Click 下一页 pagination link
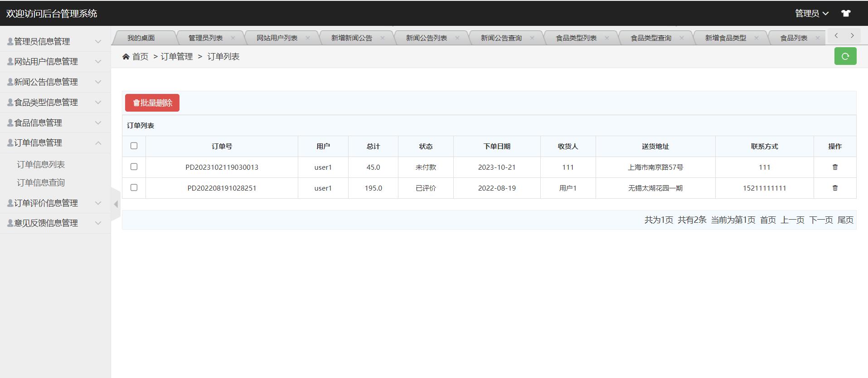The image size is (868, 378). pos(821,220)
